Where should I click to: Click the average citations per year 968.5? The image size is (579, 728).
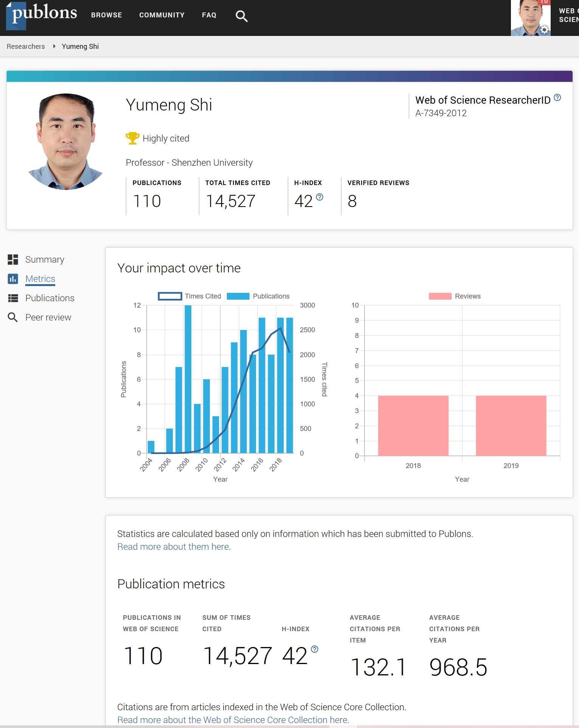pos(458,667)
